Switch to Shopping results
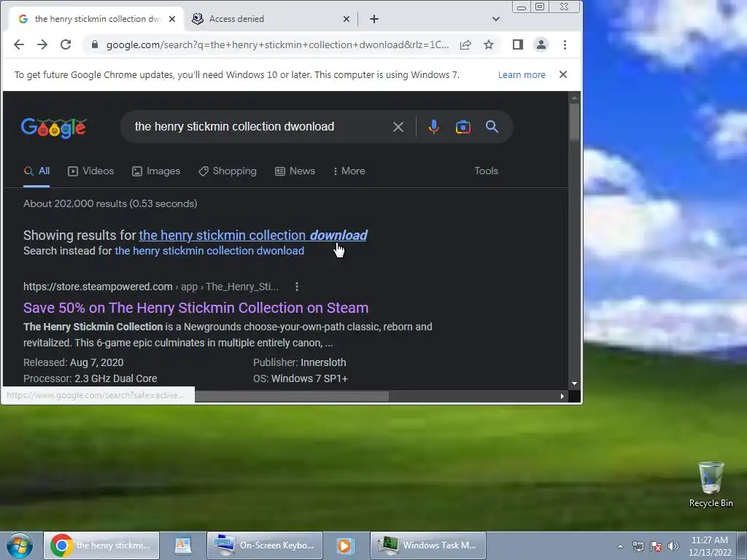Screen dimensions: 747x560 (228, 171)
